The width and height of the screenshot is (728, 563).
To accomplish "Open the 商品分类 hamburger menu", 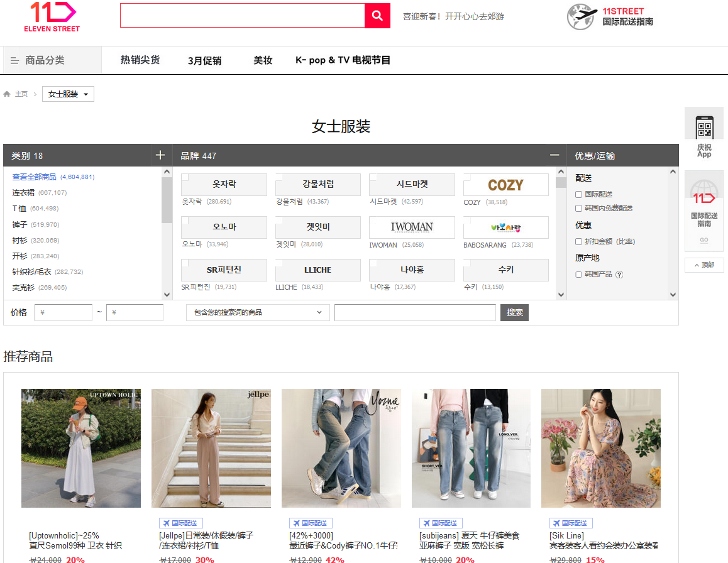I will 14,60.
